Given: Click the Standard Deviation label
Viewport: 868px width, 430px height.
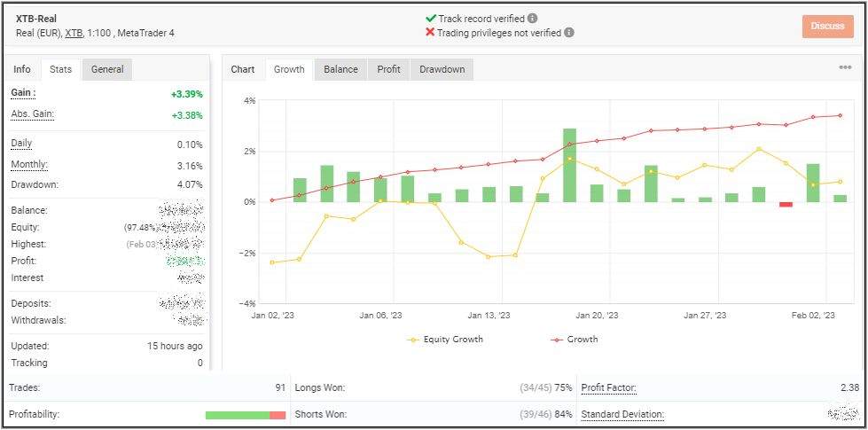Looking at the screenshot, I should (x=622, y=414).
